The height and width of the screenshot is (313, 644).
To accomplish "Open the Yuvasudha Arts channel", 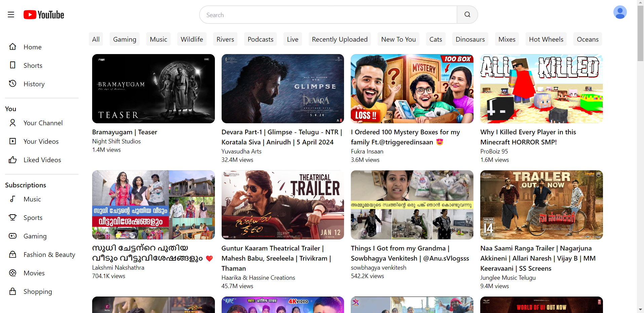I will 241,151.
